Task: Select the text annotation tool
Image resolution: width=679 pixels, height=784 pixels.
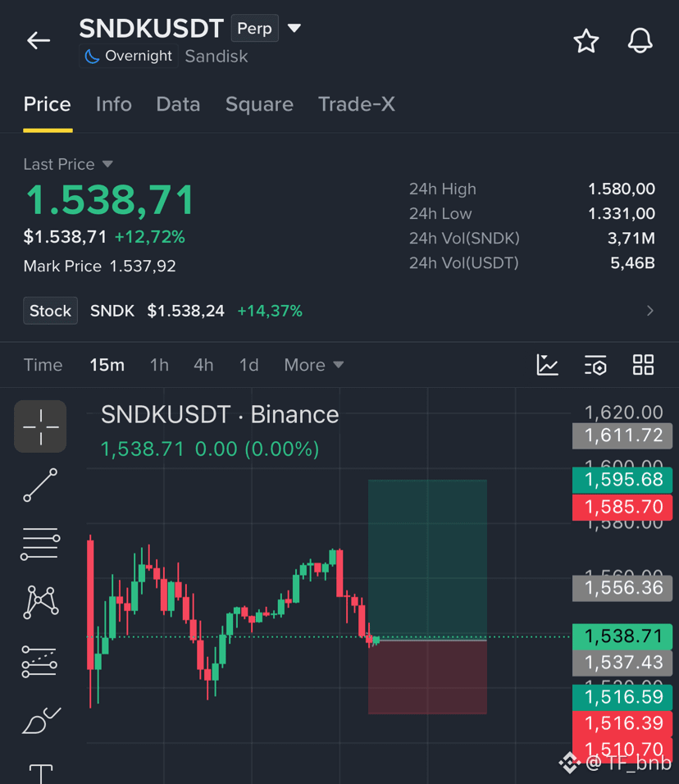Action: tap(40, 773)
